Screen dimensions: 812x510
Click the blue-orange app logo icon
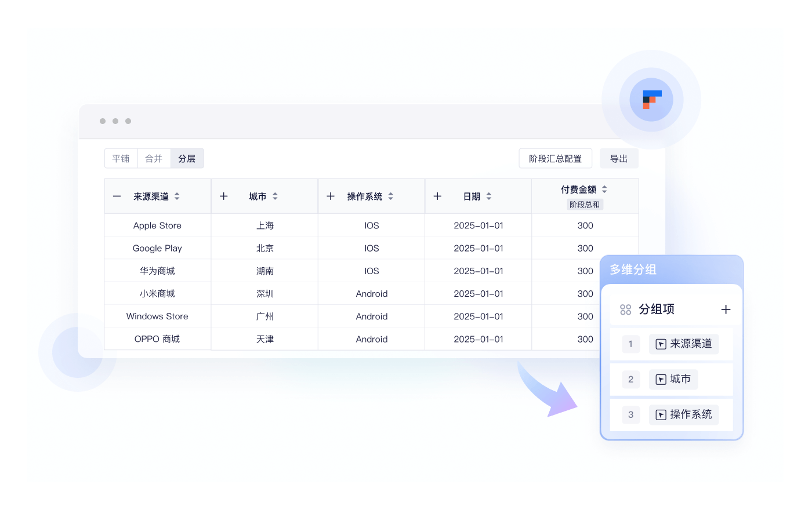coord(651,100)
